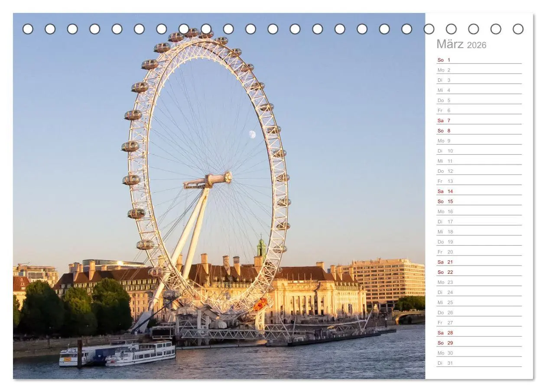Select the Fr 6 date row
Screen dimensions: 546x392
click(479, 110)
